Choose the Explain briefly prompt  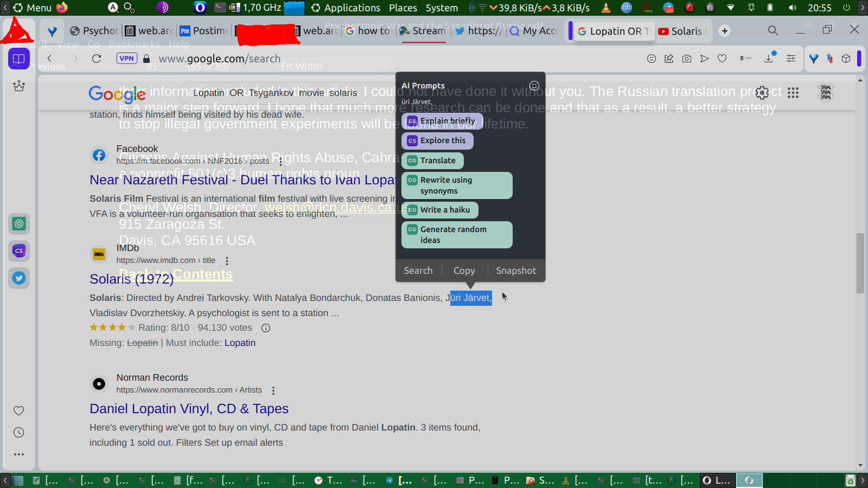pos(442,121)
